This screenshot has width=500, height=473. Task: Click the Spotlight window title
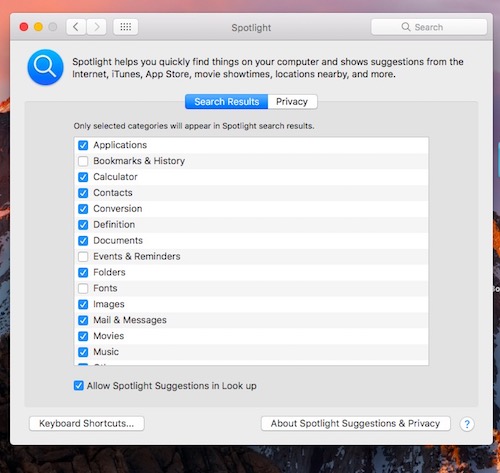click(x=251, y=28)
